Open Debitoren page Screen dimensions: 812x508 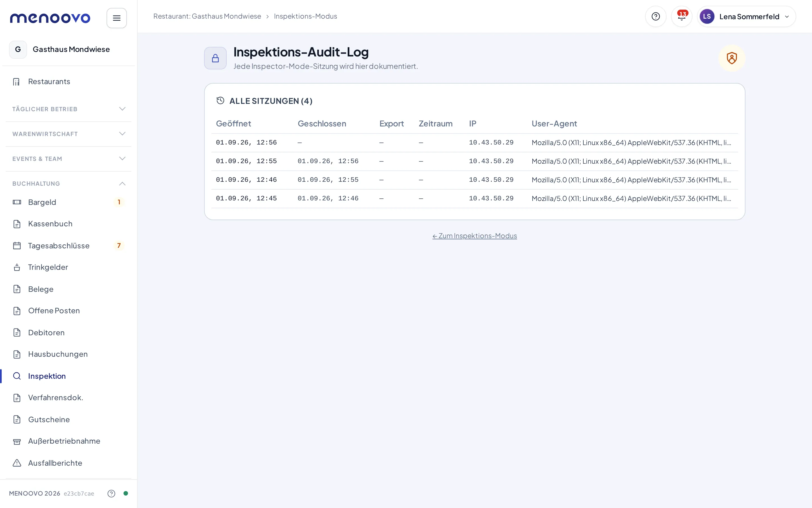pos(69,333)
